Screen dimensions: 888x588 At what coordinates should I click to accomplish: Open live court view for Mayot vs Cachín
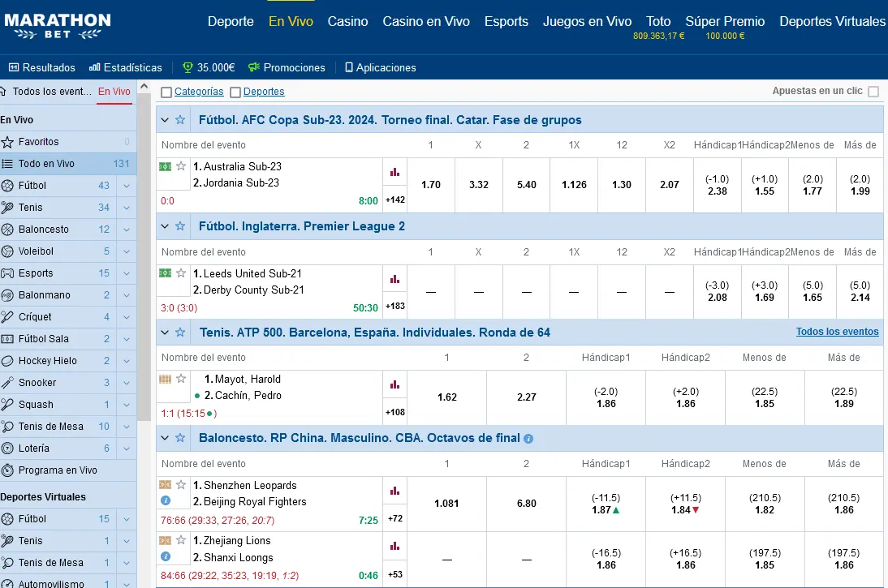point(165,379)
